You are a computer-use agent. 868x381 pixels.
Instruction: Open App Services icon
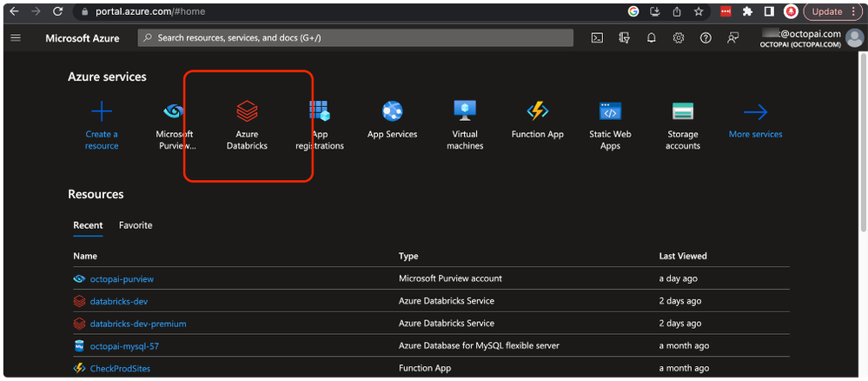coord(392,112)
